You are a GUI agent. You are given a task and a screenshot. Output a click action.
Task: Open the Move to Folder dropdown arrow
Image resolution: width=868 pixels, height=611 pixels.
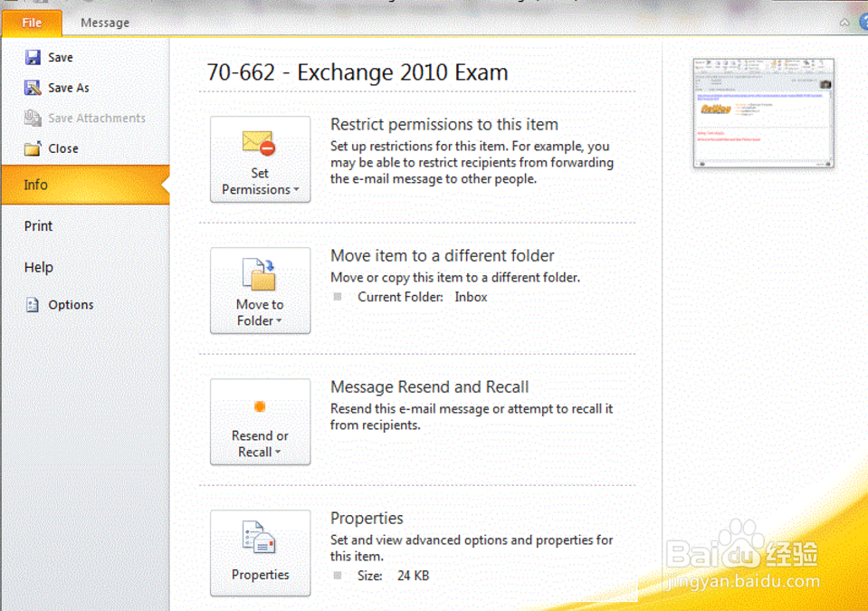coord(279,320)
